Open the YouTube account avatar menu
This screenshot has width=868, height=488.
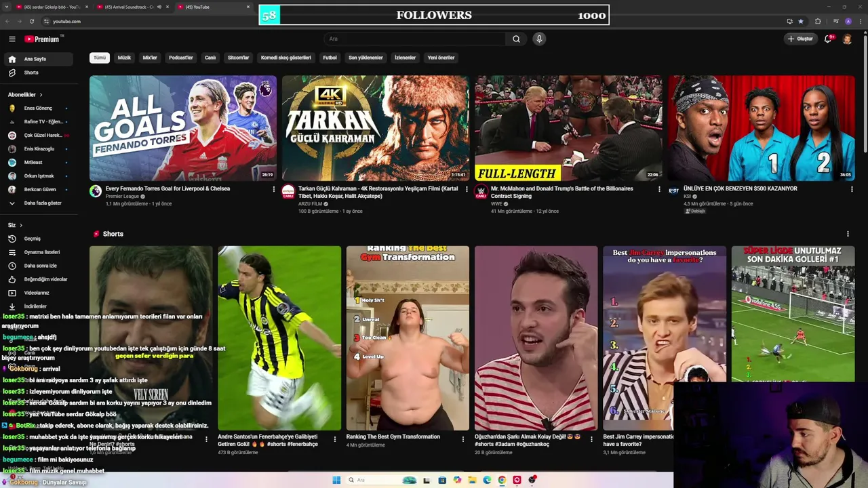click(x=847, y=39)
